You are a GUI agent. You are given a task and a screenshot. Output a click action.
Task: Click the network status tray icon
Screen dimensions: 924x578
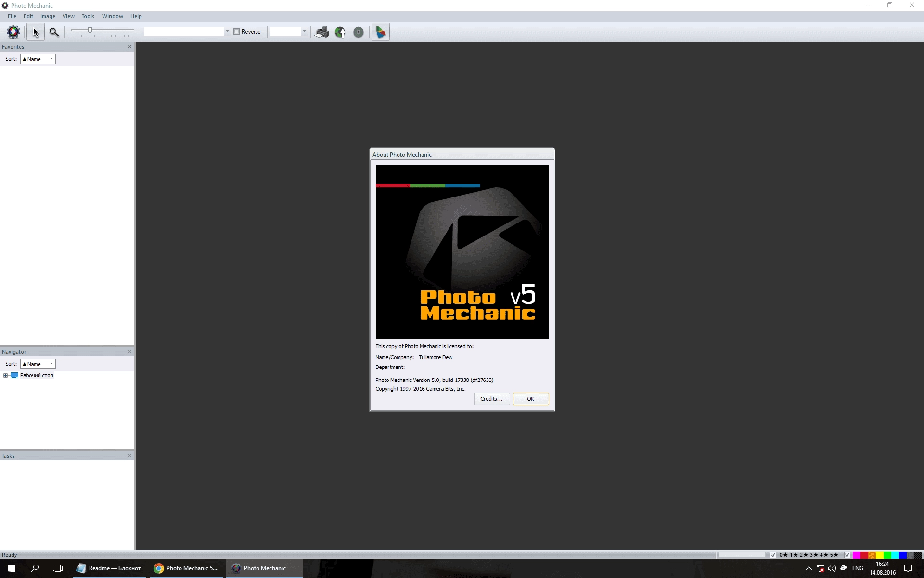pyautogui.click(x=821, y=568)
